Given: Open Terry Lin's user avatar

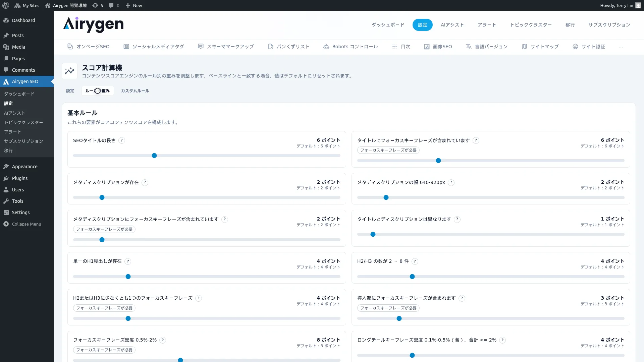Looking at the screenshot, I should tap(638, 5).
